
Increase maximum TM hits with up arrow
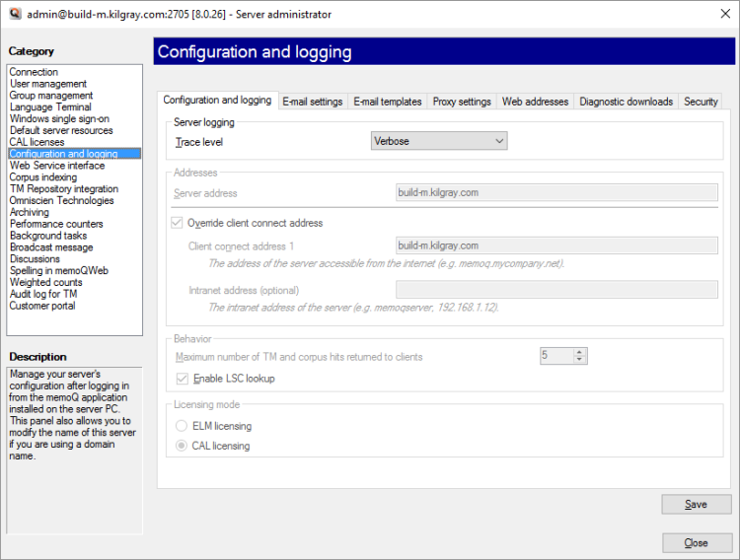tap(579, 352)
